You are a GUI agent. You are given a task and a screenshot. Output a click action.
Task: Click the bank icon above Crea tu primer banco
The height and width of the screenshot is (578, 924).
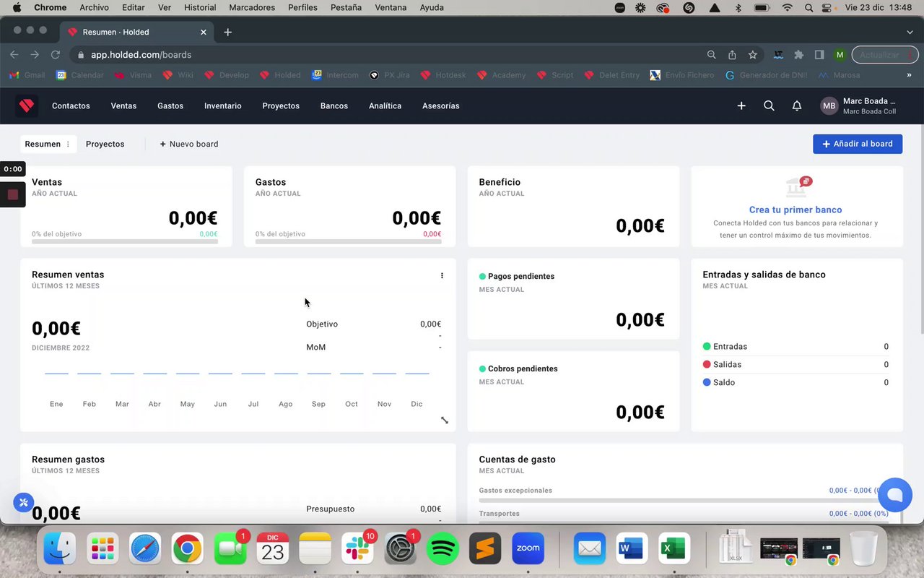pos(798,186)
